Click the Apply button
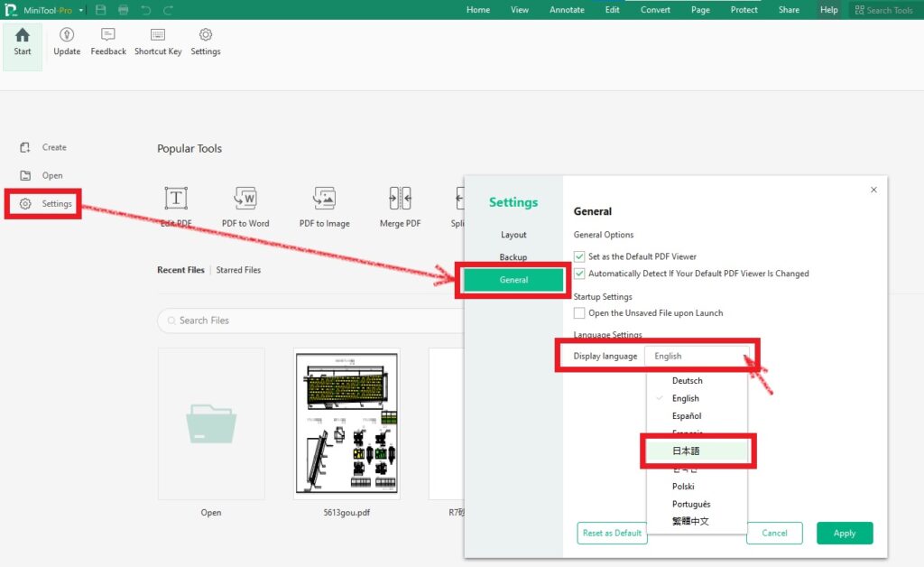The width and height of the screenshot is (924, 567). point(845,533)
